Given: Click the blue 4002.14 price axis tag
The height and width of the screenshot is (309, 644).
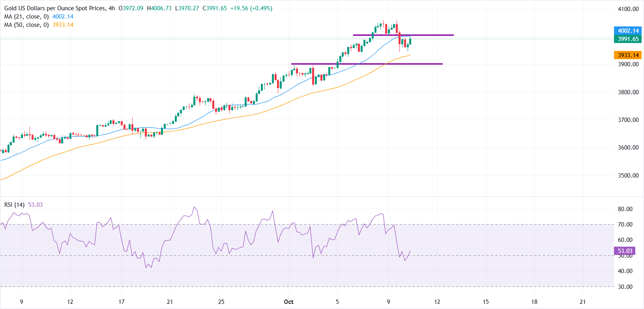Looking at the screenshot, I should click(628, 31).
